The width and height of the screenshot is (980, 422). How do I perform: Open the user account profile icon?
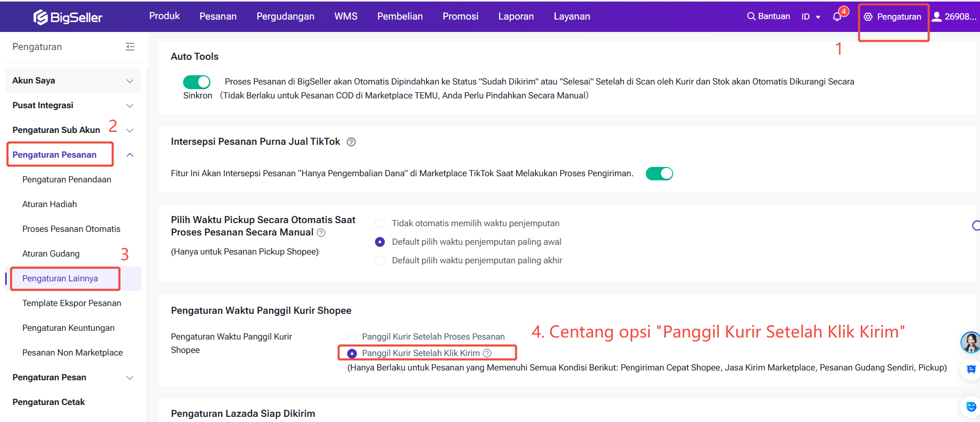[937, 16]
